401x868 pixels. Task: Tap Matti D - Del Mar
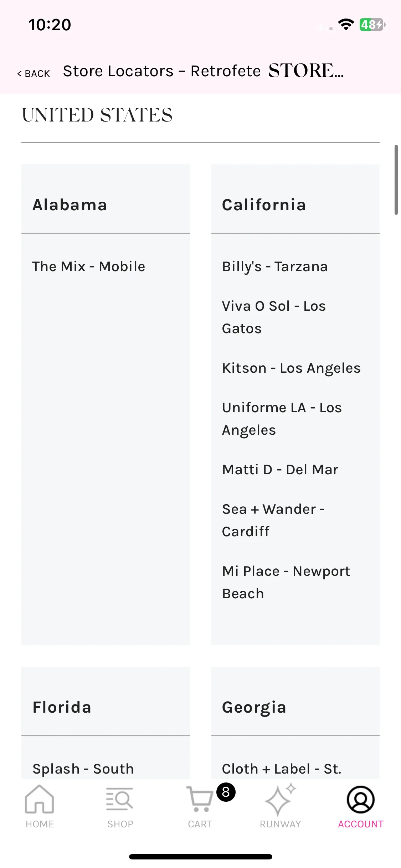coord(280,470)
